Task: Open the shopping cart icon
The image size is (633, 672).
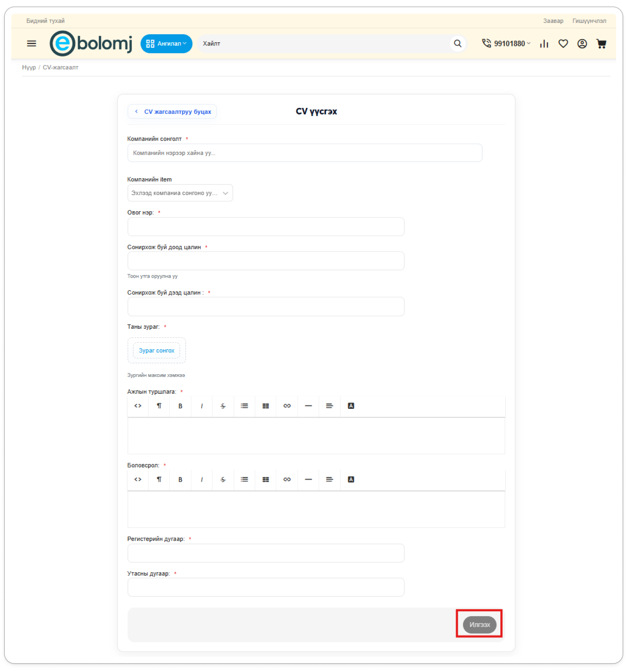Action: click(x=601, y=43)
